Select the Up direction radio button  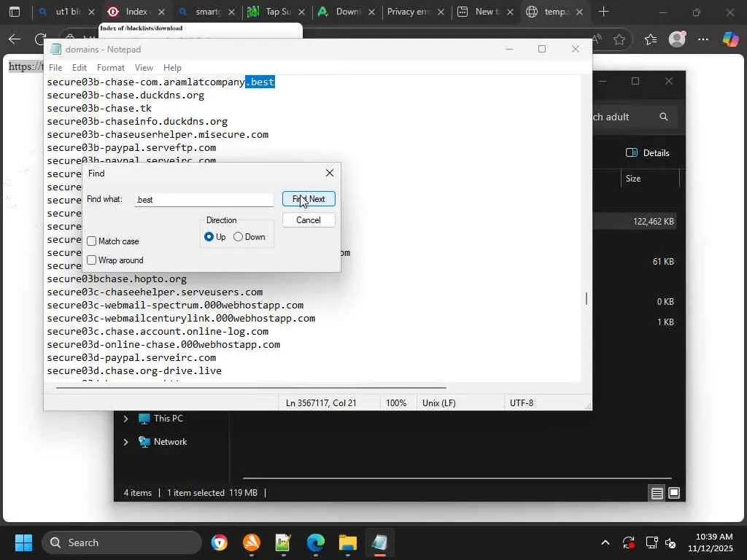(x=209, y=237)
